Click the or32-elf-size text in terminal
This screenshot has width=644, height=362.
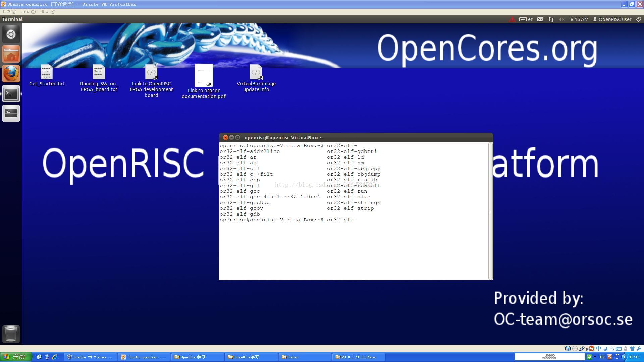tap(348, 197)
